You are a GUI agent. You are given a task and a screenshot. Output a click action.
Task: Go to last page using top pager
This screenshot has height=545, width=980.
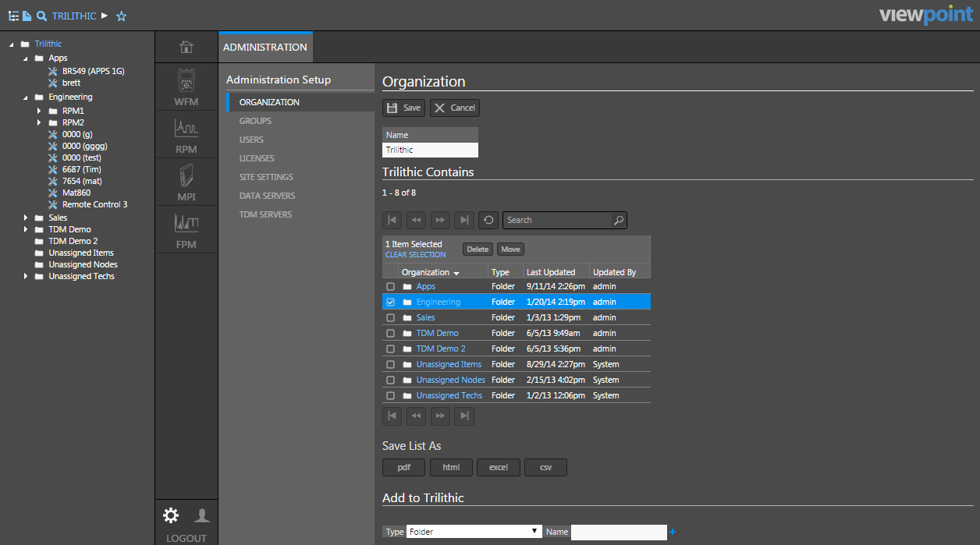pyautogui.click(x=464, y=220)
